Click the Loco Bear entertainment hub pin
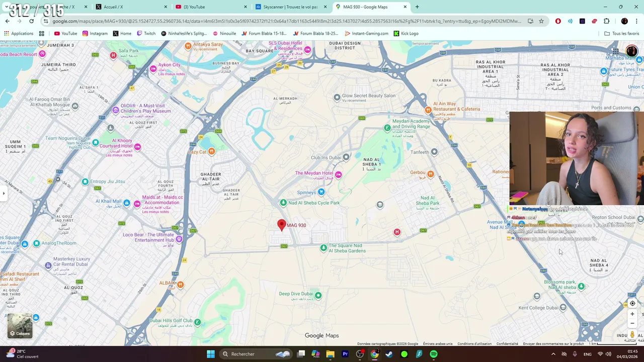The image size is (644, 362). coord(179,239)
